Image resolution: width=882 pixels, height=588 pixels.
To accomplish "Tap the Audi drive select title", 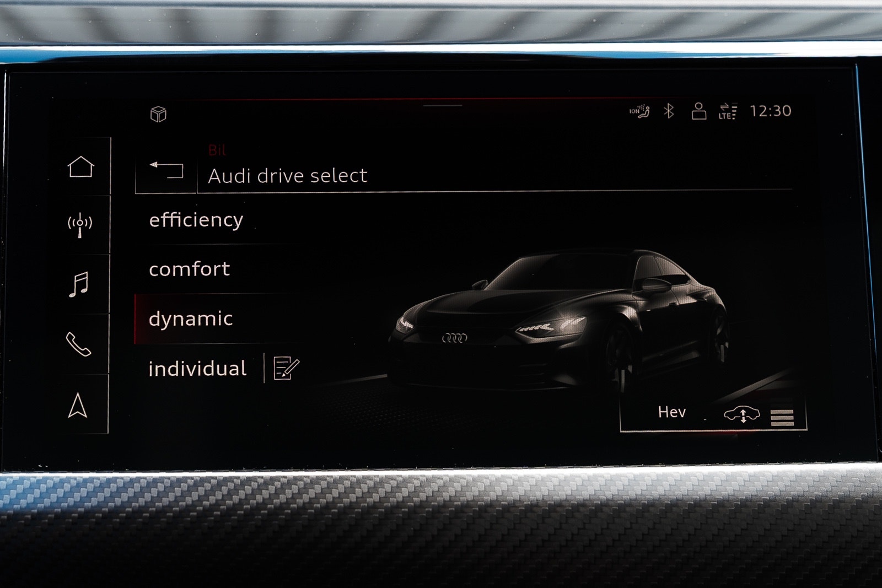I will 287,176.
